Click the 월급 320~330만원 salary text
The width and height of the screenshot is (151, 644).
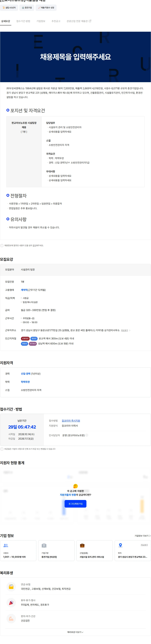38,310
